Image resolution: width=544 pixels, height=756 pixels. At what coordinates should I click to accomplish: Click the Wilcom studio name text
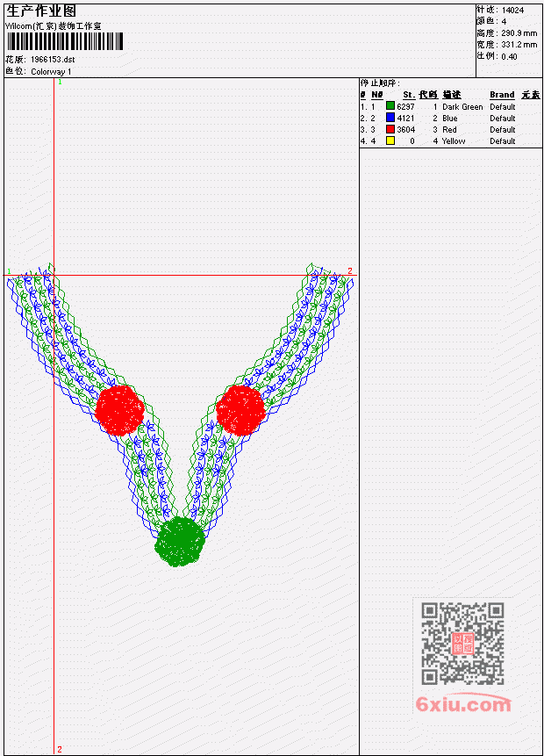[53, 26]
